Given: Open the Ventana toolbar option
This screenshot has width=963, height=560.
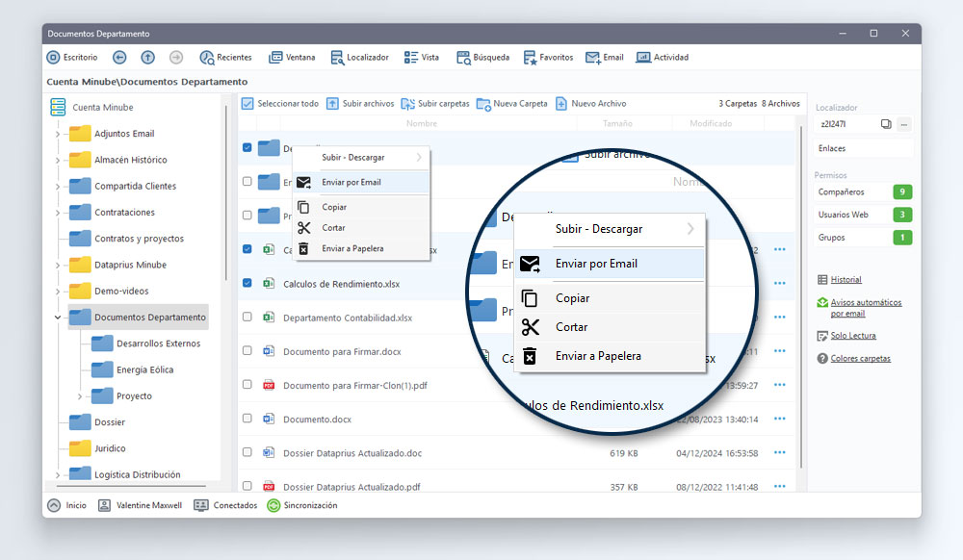Looking at the screenshot, I should click(x=292, y=57).
